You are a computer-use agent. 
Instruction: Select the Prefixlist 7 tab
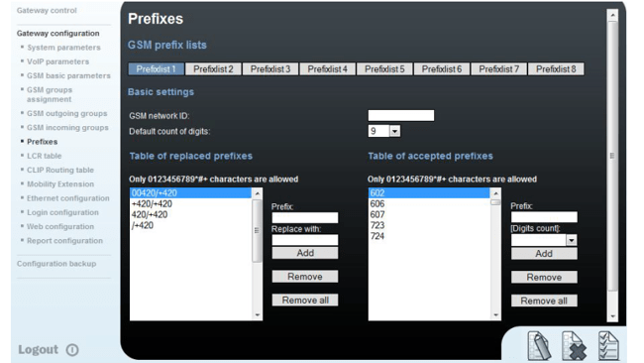coord(498,69)
